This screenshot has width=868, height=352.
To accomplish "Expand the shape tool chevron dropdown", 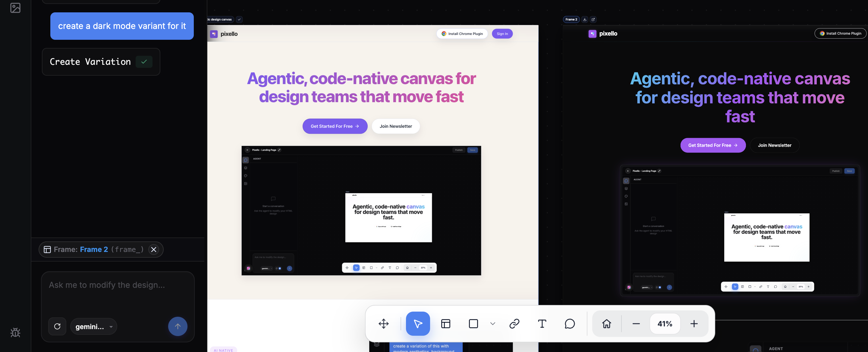I will coord(493,324).
